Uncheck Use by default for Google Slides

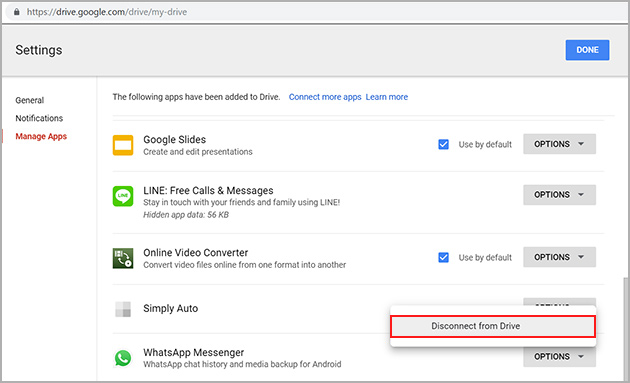(x=444, y=144)
